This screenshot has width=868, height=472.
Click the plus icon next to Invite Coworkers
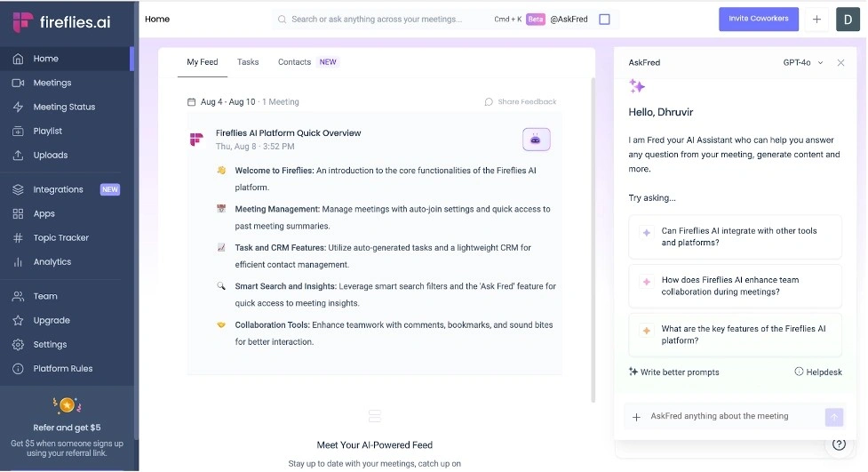816,19
